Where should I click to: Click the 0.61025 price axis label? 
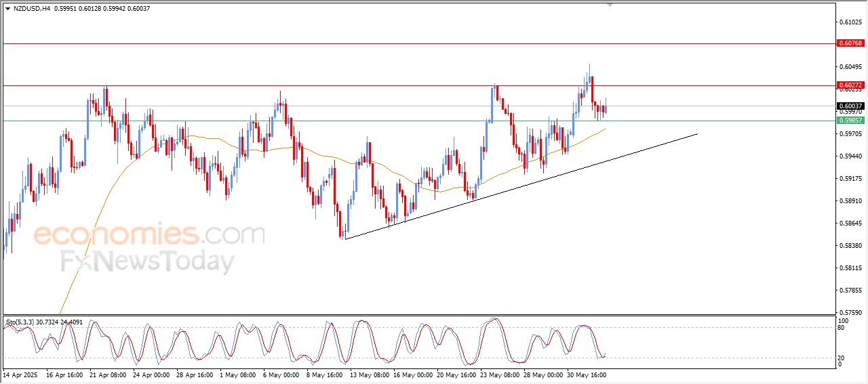pos(850,22)
